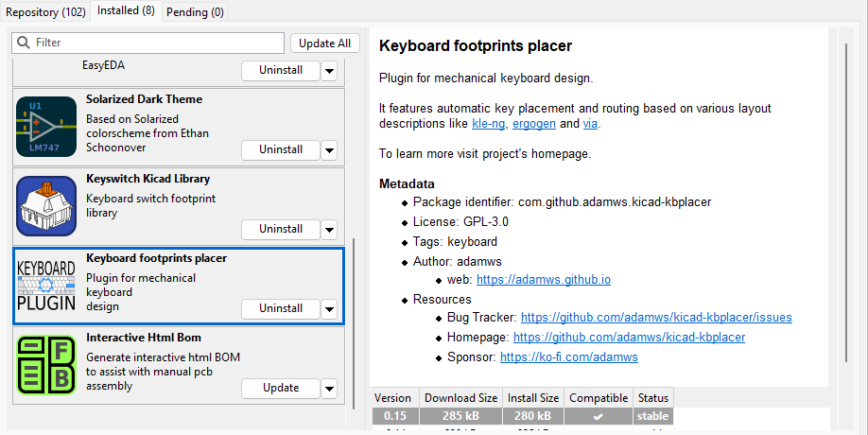868x435 pixels.
Task: Click into the Filter search field
Action: (x=156, y=43)
